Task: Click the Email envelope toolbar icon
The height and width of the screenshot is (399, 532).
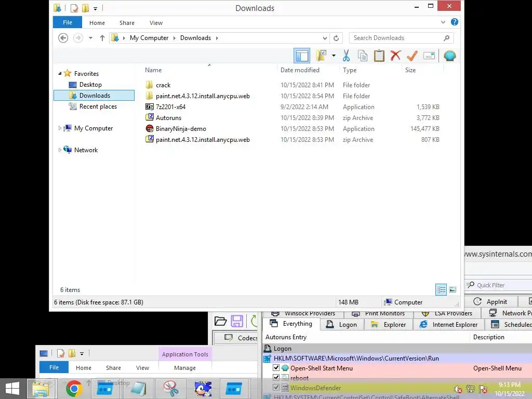Action: point(429,56)
